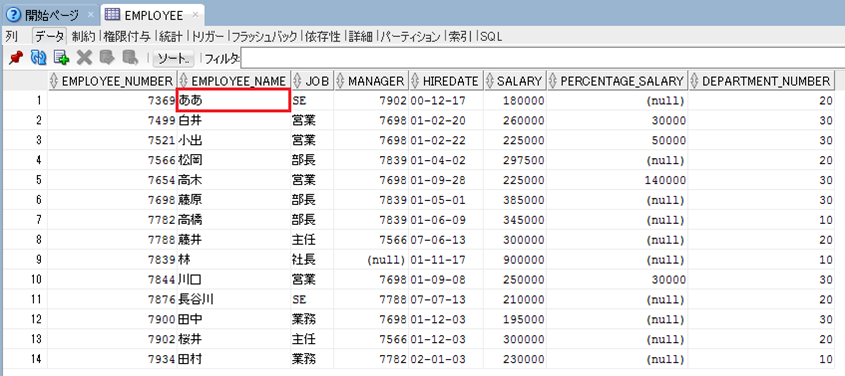Viewport: 845px width, 376px height.
Task: Click percentage salary cell 140000
Action: [617, 180]
